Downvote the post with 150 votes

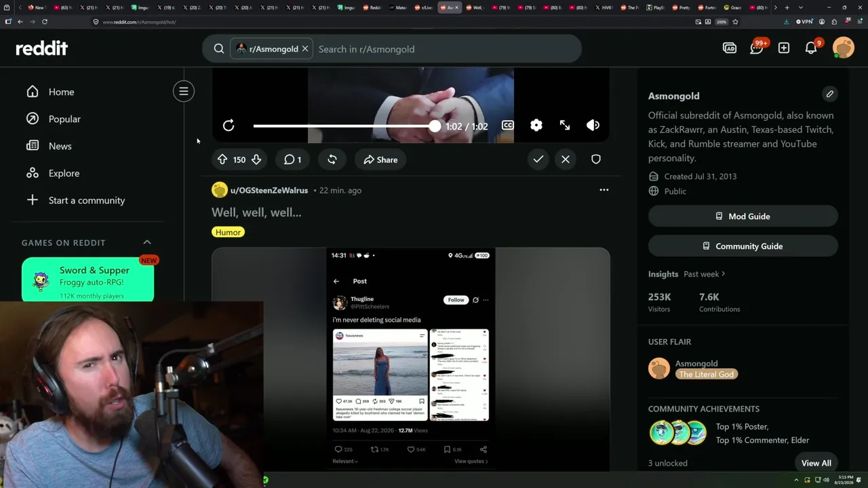point(256,159)
